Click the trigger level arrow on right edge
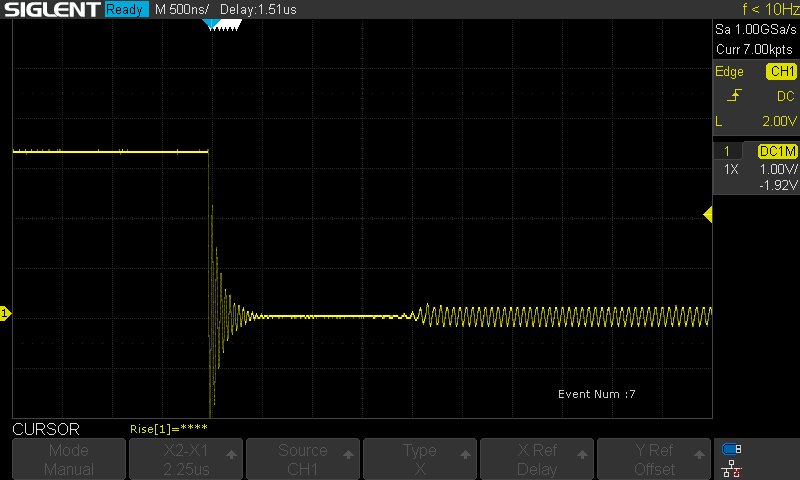 tap(708, 215)
